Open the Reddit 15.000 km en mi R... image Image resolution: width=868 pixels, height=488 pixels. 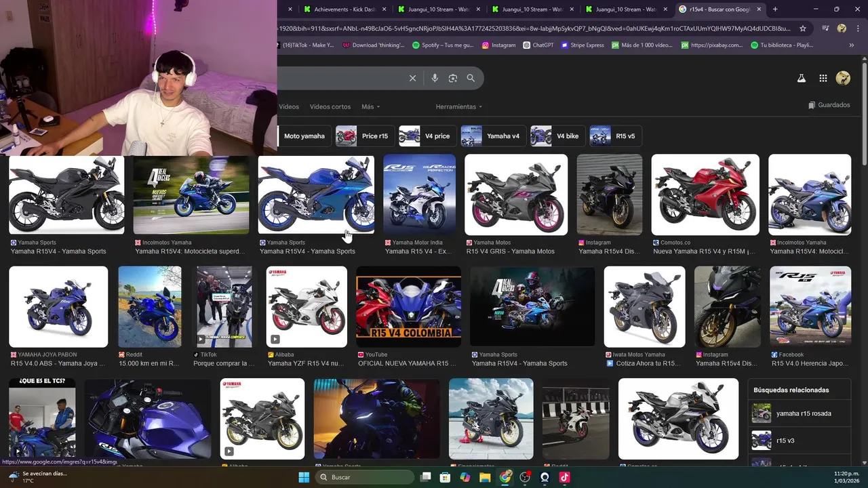(x=150, y=306)
